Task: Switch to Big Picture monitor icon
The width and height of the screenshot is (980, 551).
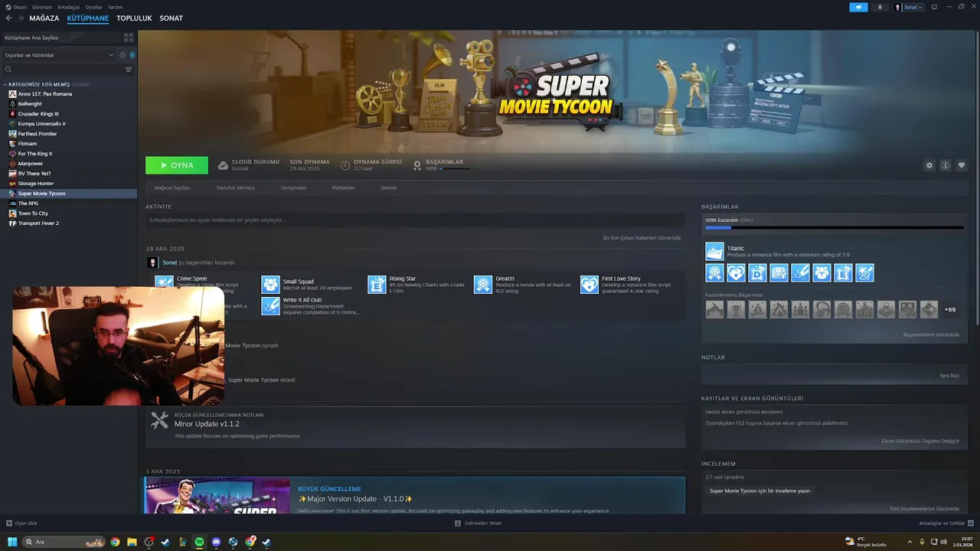Action: tap(934, 7)
